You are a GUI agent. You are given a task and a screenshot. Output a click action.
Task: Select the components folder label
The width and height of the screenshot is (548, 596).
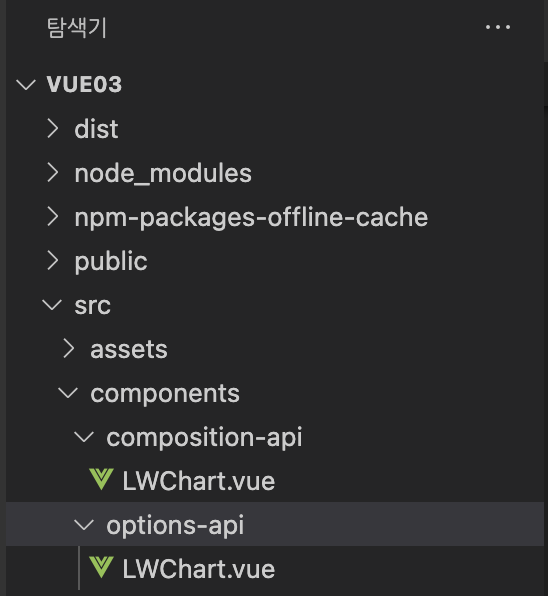tap(165, 393)
